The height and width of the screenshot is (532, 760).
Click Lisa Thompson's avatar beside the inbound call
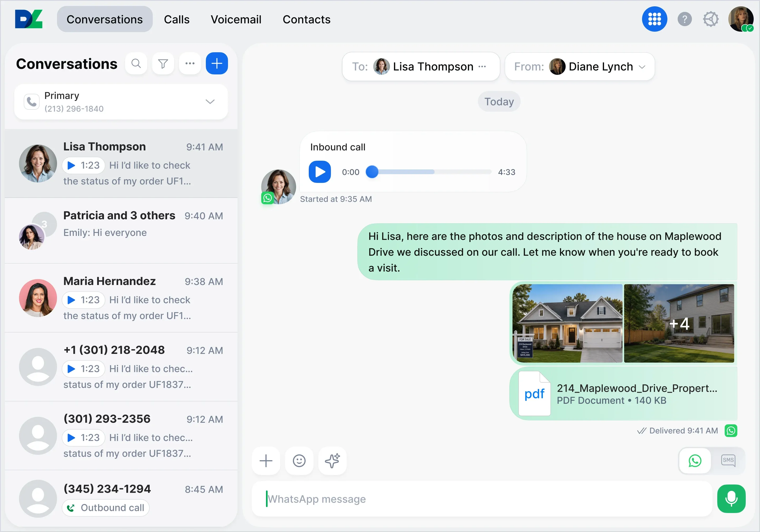click(x=278, y=187)
